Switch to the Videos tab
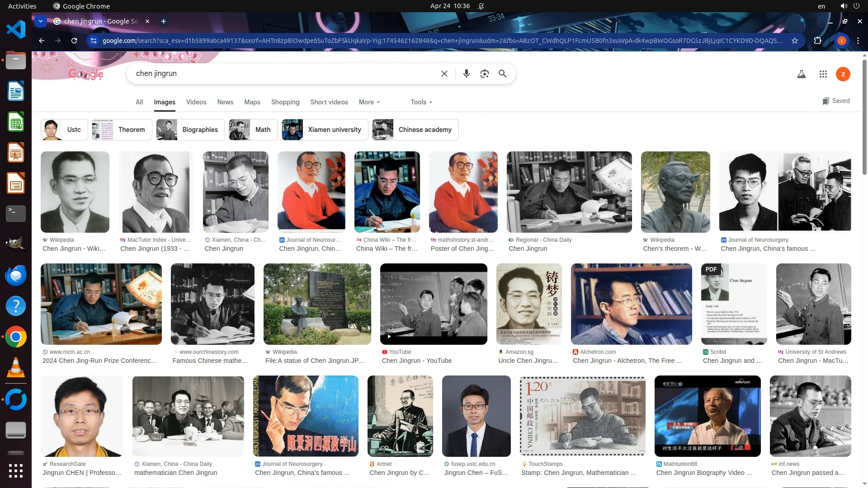Screen dimensions: 868x488 pos(196,102)
